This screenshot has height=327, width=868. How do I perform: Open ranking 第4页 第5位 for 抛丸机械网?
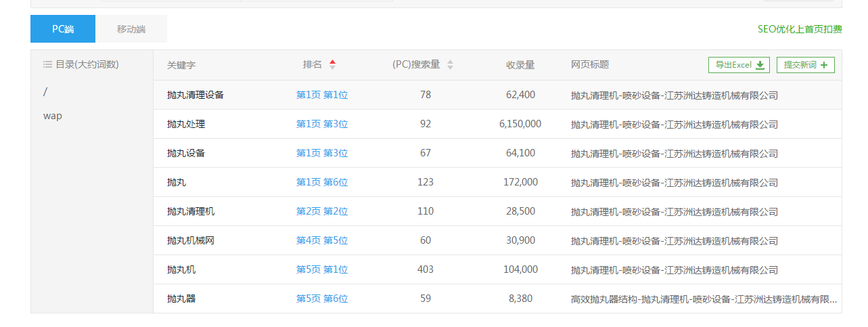[x=322, y=241]
